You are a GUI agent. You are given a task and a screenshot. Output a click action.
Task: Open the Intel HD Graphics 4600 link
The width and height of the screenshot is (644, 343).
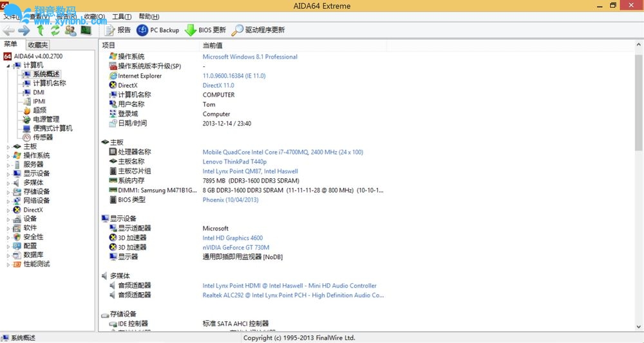[232, 238]
